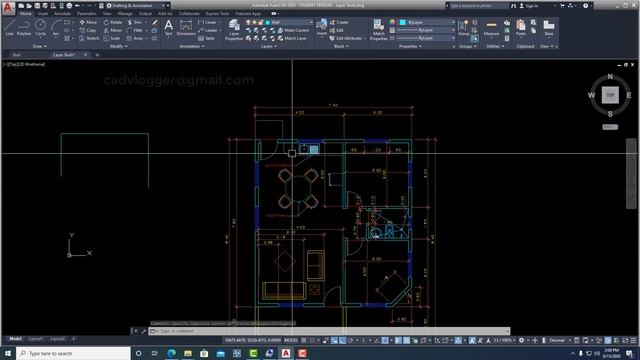Insert a Table

click(x=207, y=38)
